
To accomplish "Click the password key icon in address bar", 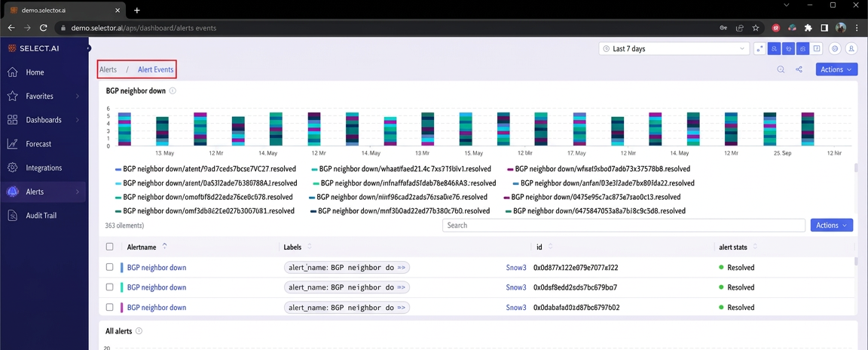I will (723, 28).
